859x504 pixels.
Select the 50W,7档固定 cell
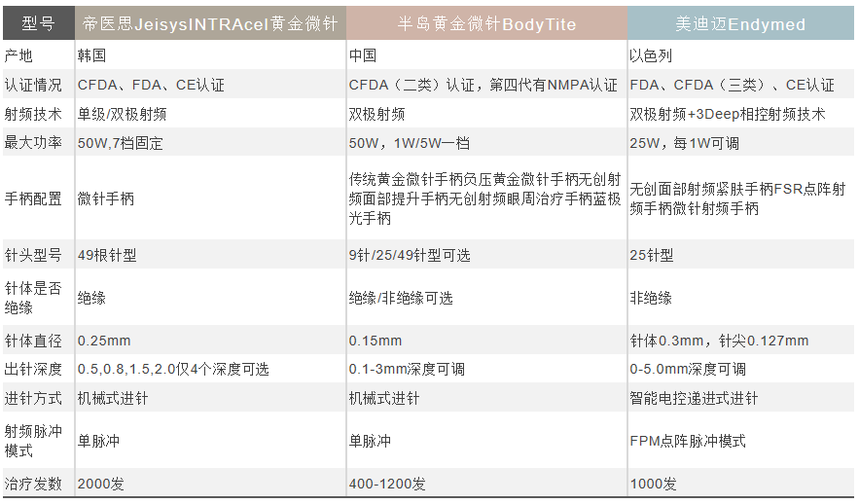(210, 142)
